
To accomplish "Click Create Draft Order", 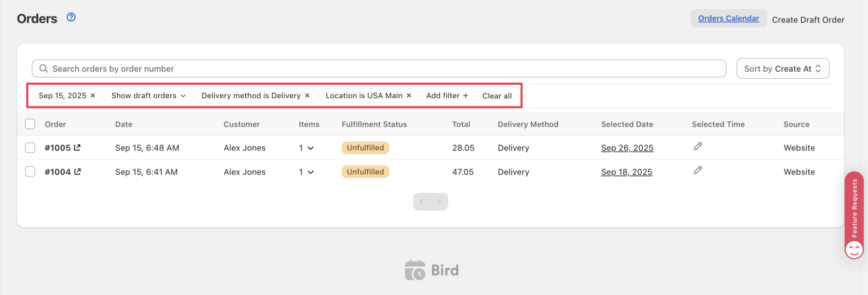I will tap(808, 20).
